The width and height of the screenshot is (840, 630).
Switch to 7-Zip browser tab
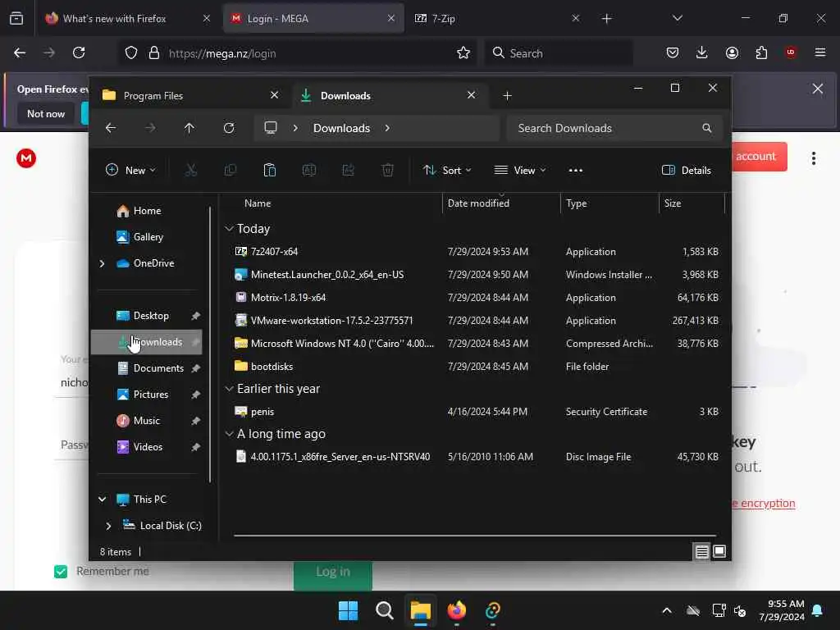coord(496,18)
